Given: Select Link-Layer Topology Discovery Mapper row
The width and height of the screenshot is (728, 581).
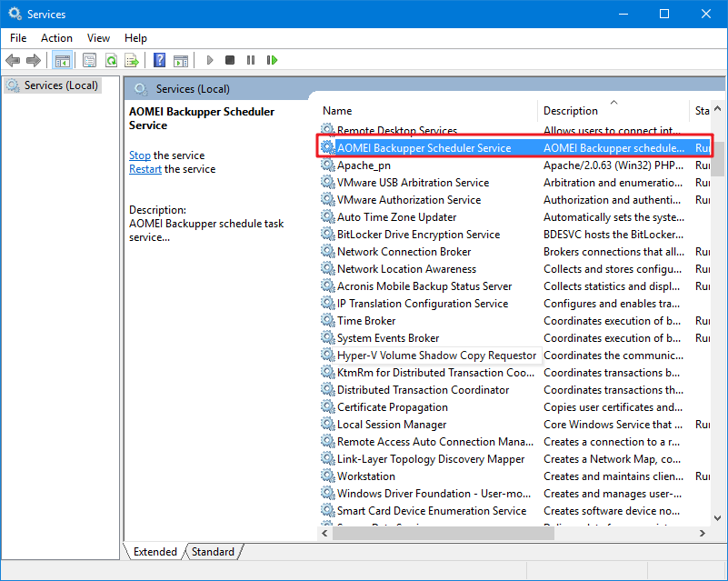Looking at the screenshot, I should (x=514, y=459).
